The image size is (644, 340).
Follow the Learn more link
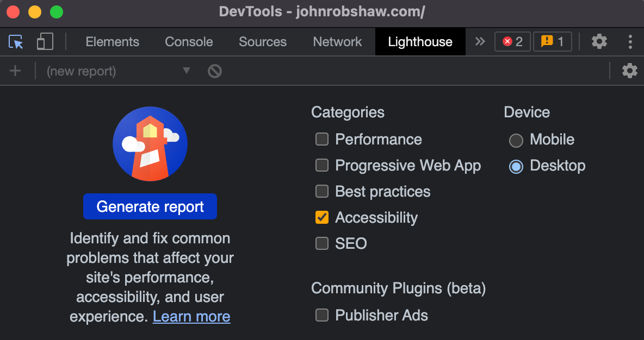[x=191, y=317]
